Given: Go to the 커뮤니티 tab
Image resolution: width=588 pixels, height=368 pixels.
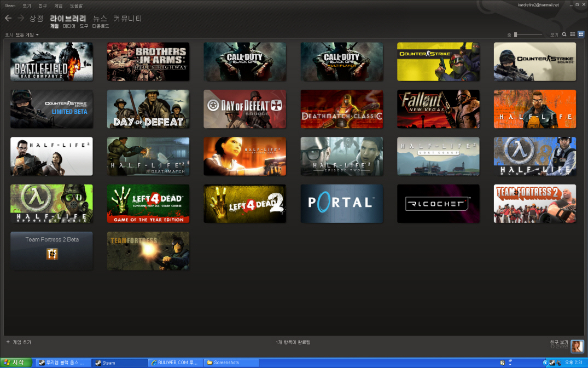Looking at the screenshot, I should [127, 18].
